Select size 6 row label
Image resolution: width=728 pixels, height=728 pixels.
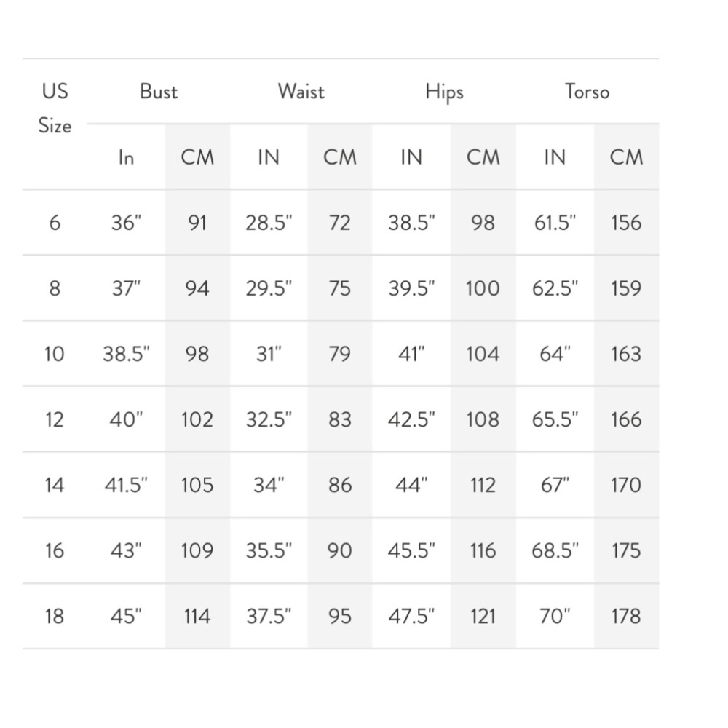coord(55,223)
